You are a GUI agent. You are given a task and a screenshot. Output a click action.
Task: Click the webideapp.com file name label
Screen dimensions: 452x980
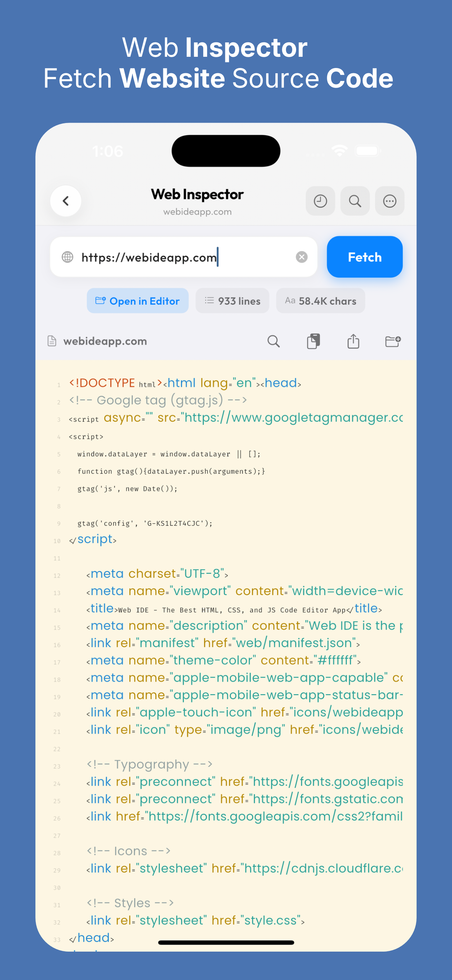[105, 341]
